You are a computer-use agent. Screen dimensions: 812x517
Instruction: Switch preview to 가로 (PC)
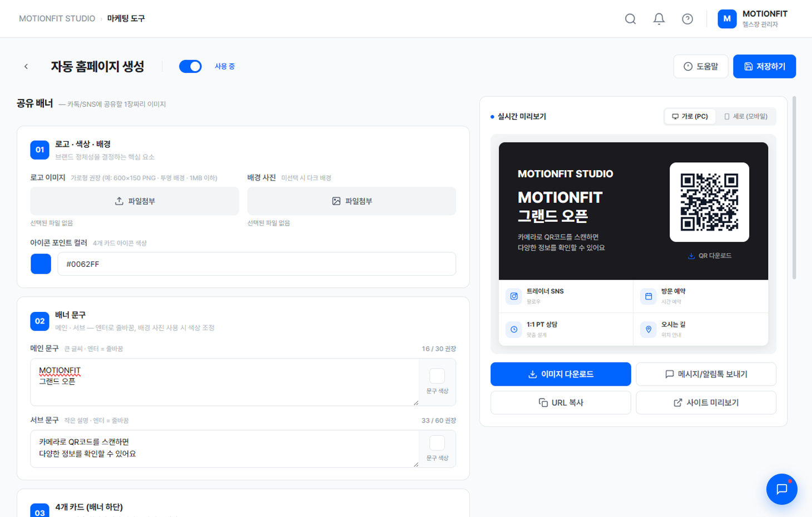(x=690, y=117)
